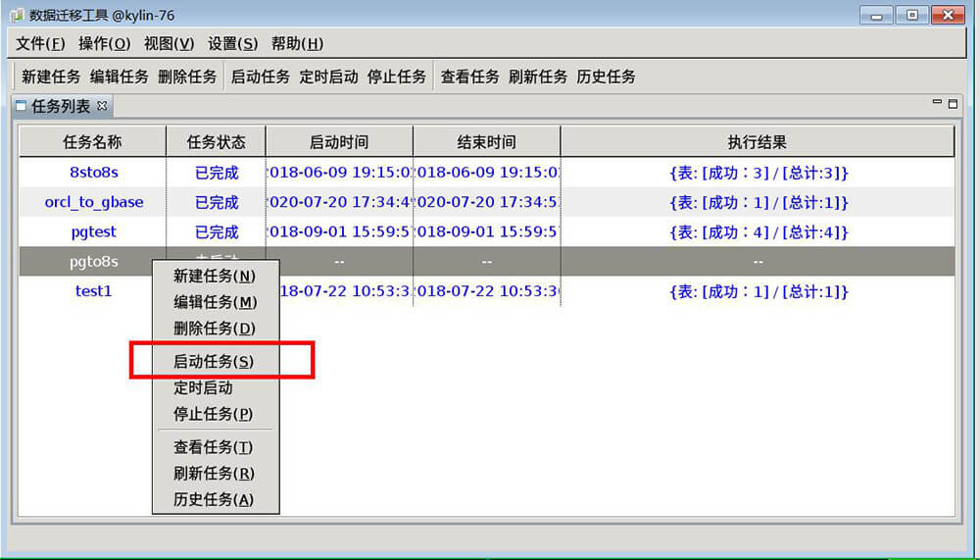This screenshot has height=560, width=980.
Task: Select task orcl_to_gbase
Action: (x=94, y=202)
